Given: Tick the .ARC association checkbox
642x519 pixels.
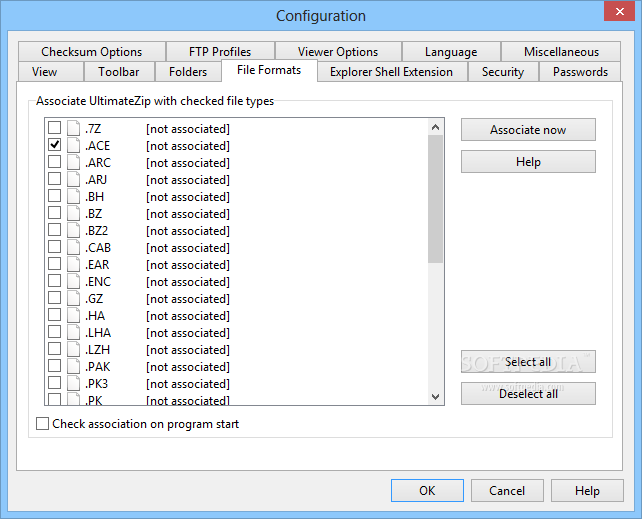Looking at the screenshot, I should 54,162.
